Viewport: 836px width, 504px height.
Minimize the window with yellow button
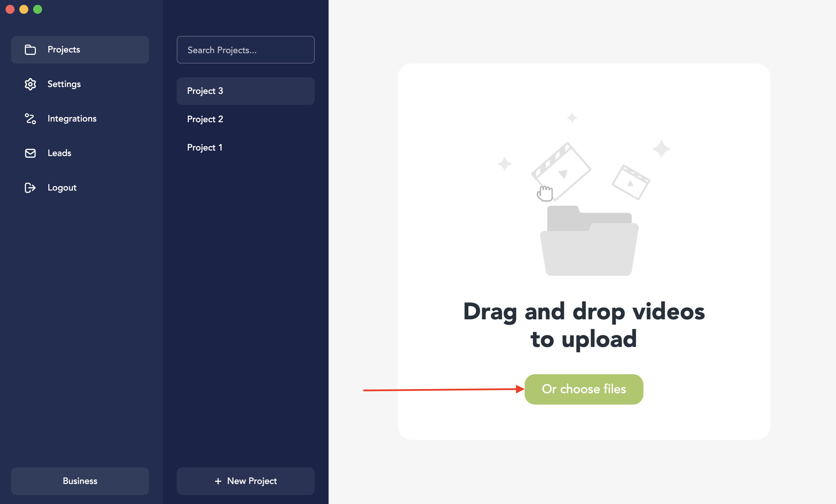click(x=24, y=9)
